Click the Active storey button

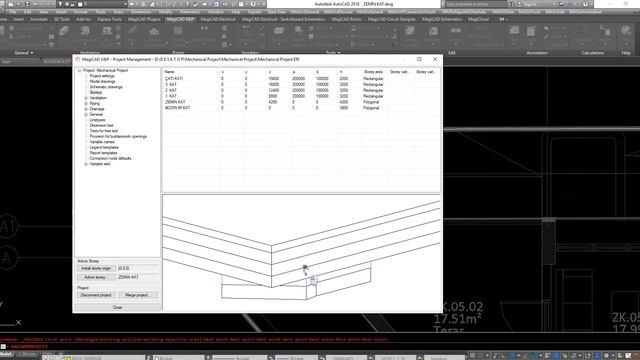[x=96, y=277]
